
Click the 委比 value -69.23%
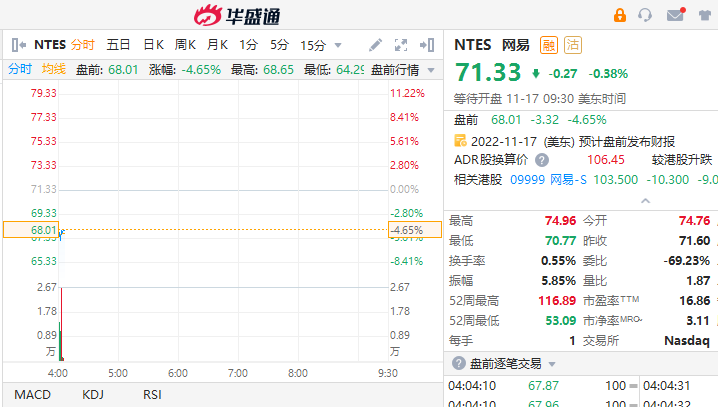[687, 261]
